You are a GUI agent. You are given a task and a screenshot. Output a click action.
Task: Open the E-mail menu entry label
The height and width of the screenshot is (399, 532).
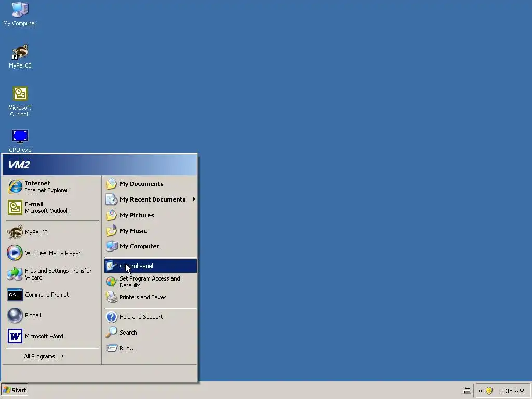34,204
